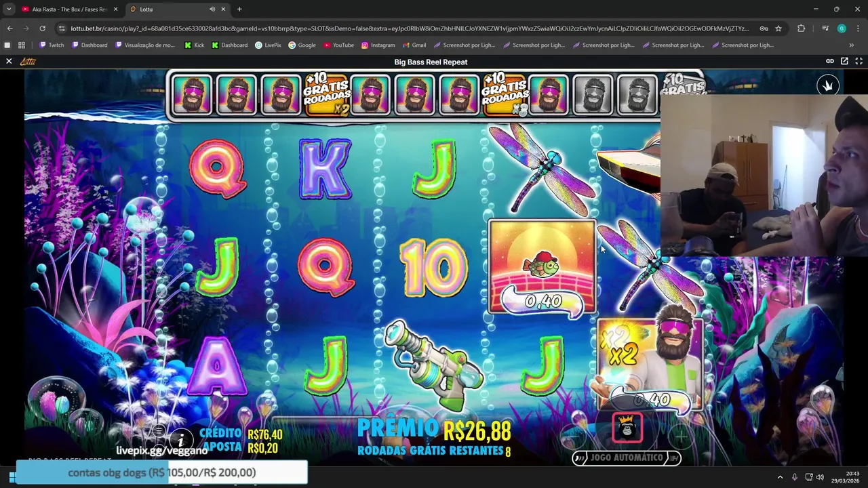Click the Rodadas Grátis Restantes 8 counter
The width and height of the screenshot is (868, 488).
pyautogui.click(x=434, y=451)
